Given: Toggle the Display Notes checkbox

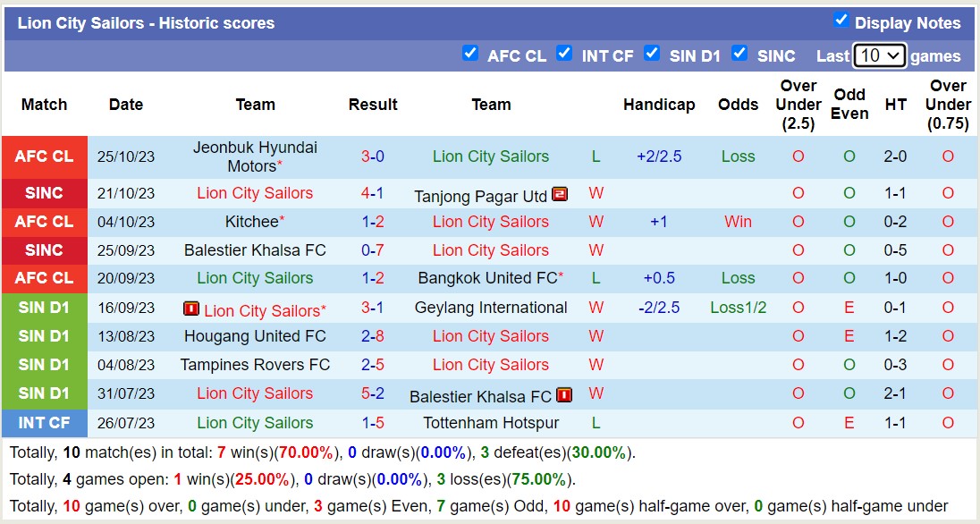Looking at the screenshot, I should point(841,20).
